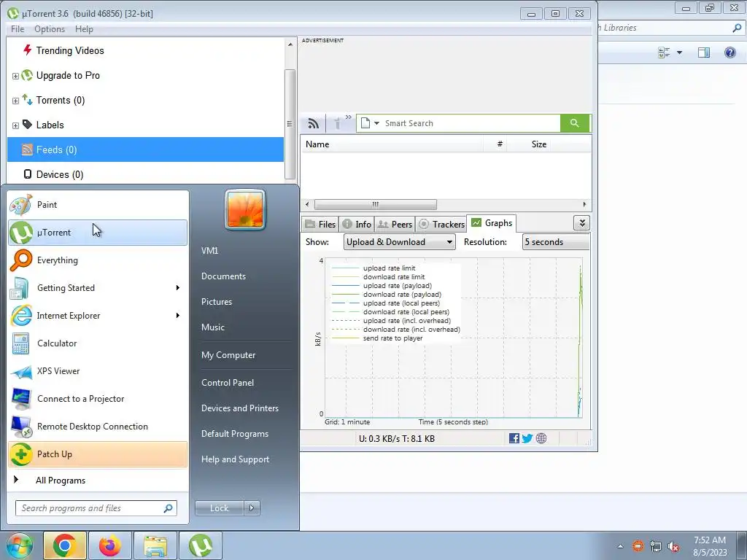747x560 pixels.
Task: Open Internet Explorer jump list arrow
Action: point(177,315)
